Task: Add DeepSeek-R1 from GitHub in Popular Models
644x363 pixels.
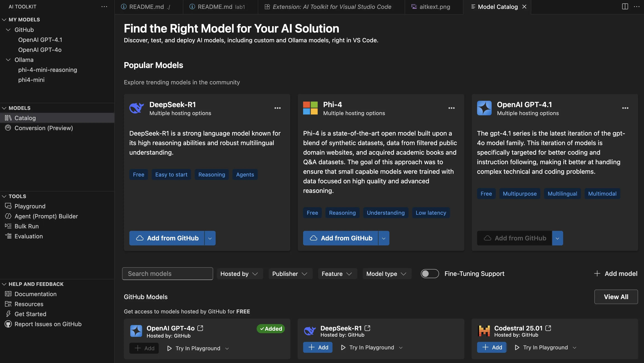Action: 167,238
